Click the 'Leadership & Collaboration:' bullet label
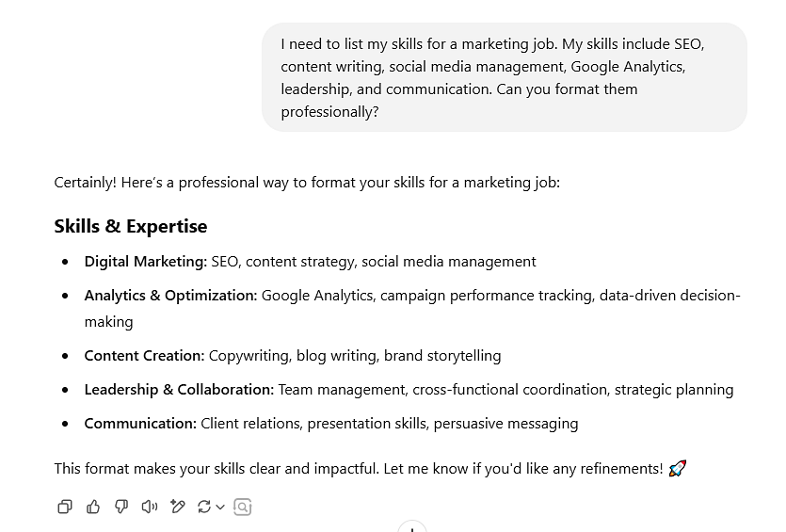786x532 pixels. 179,390
